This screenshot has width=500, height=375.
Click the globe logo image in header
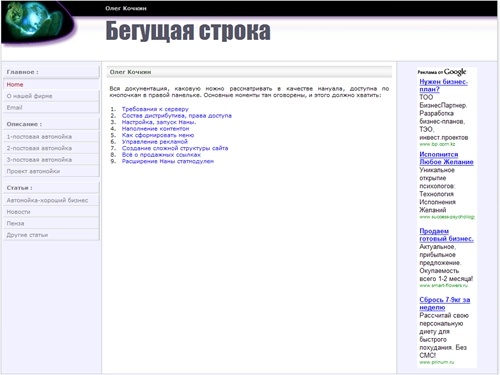[37, 23]
